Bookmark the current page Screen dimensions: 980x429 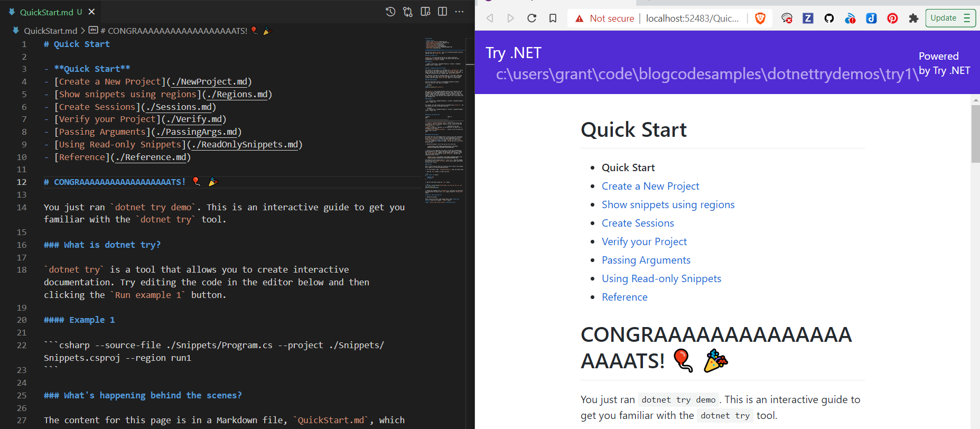point(553,18)
